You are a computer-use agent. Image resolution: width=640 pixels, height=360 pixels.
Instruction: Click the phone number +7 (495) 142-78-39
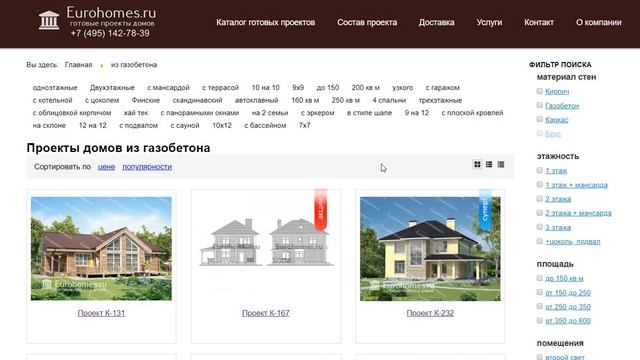[110, 33]
